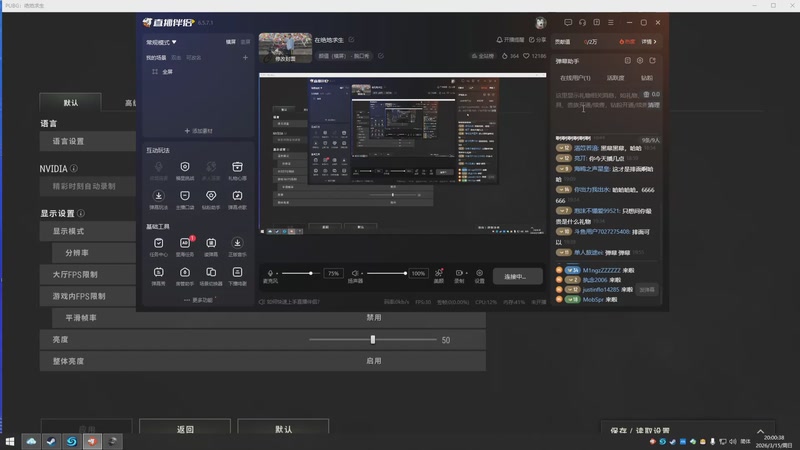Click the NVIDIA info icon in PUBG settings

74,168
